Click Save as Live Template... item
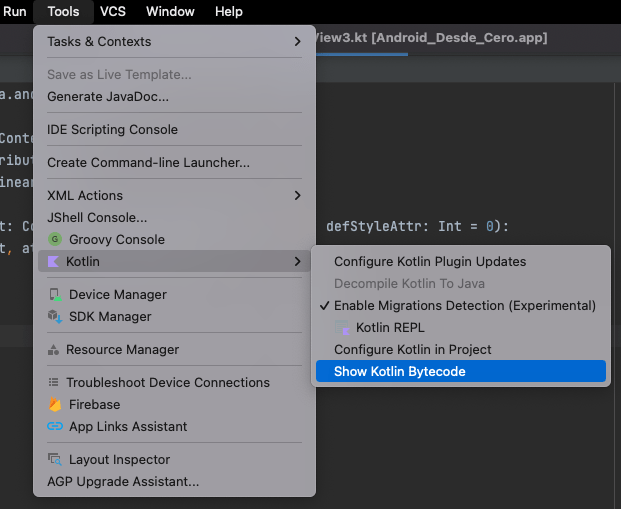Viewport: 621px width, 509px height. pyautogui.click(x=174, y=74)
